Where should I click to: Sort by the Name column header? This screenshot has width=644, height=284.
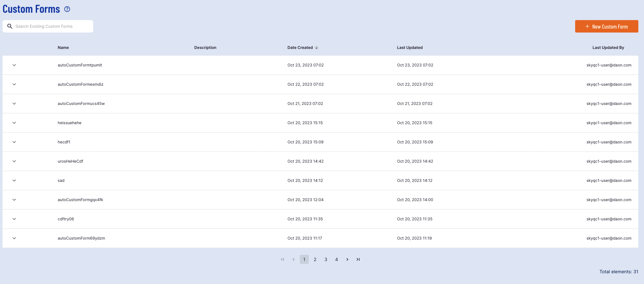(63, 48)
